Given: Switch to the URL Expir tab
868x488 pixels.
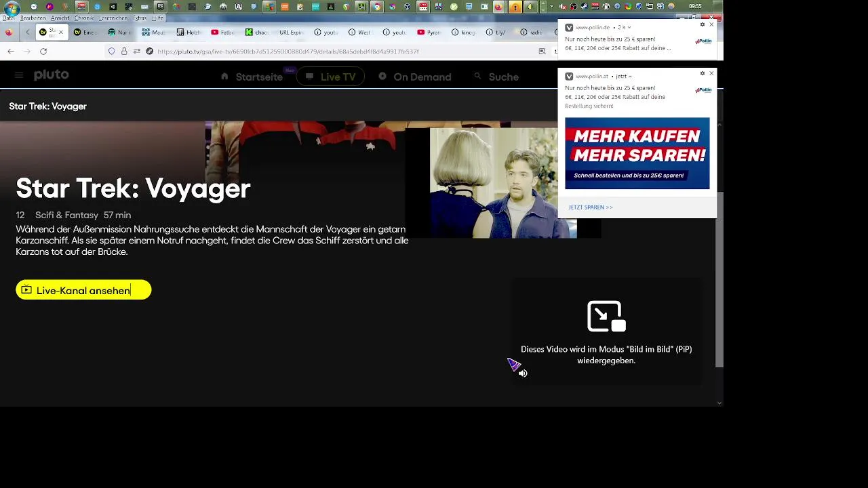Looking at the screenshot, I should coord(291,32).
